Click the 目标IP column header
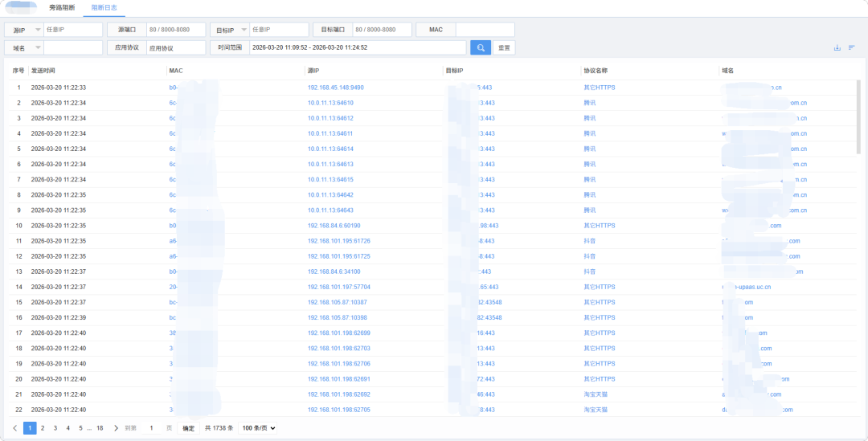Viewport: 868px width, 441px height. (454, 71)
